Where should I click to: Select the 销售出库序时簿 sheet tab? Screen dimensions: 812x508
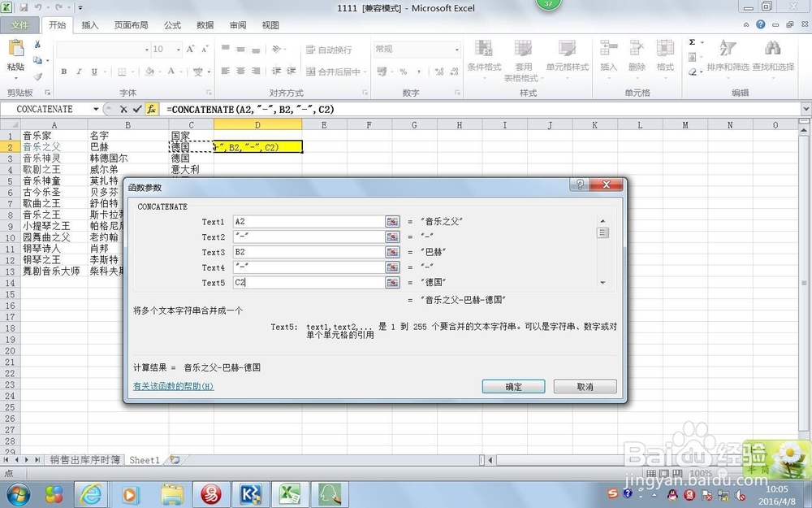point(85,460)
